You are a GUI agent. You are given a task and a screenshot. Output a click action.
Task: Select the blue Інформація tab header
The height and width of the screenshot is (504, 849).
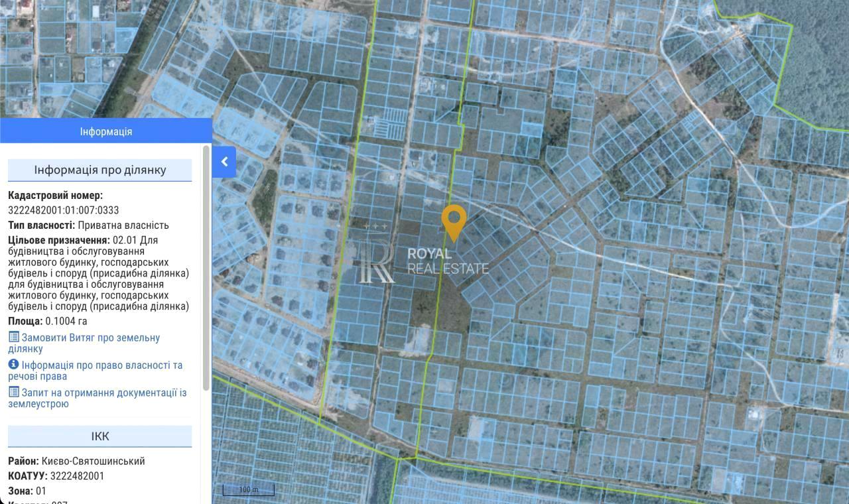(106, 131)
